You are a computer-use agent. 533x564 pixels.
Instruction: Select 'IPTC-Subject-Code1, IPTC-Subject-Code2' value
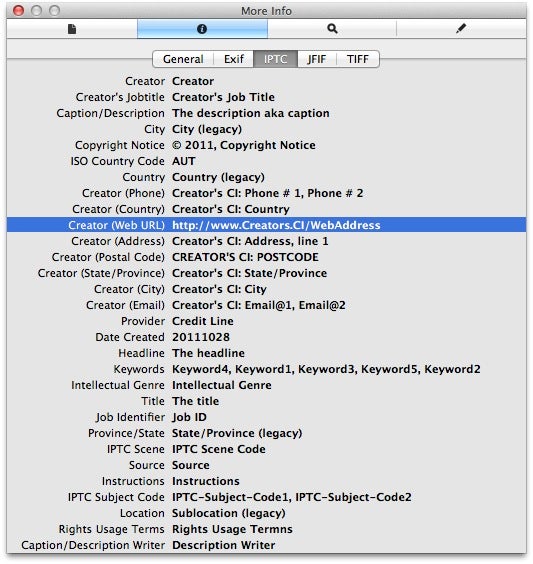(292, 497)
